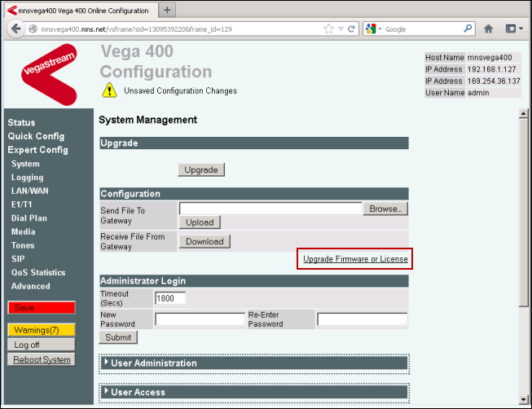Click the bookmark star icon

(328, 29)
